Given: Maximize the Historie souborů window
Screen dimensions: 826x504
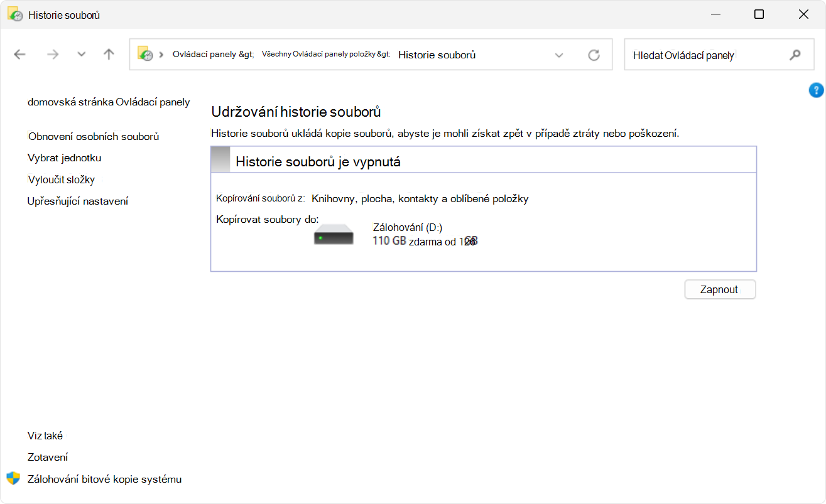Looking at the screenshot, I should pos(759,14).
